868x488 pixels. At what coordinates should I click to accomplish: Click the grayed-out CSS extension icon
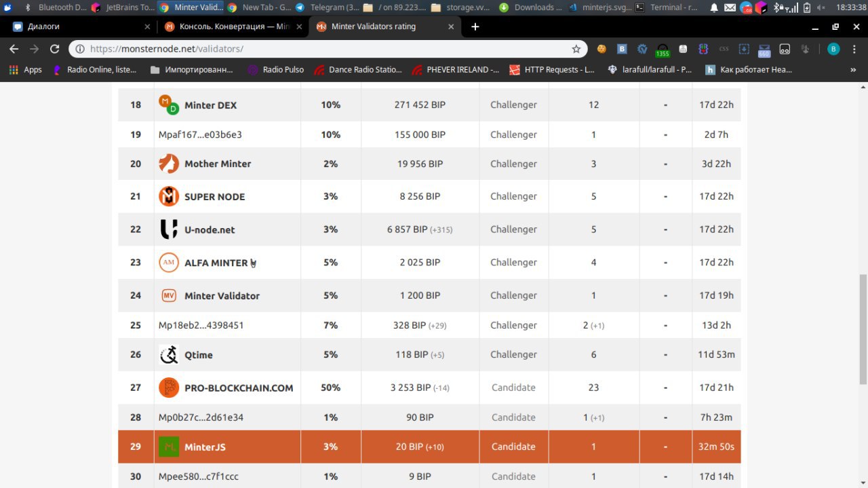724,49
